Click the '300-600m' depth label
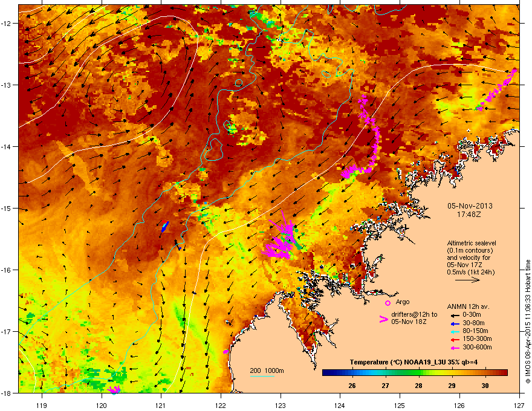This screenshot has height=411, width=532. [477, 347]
